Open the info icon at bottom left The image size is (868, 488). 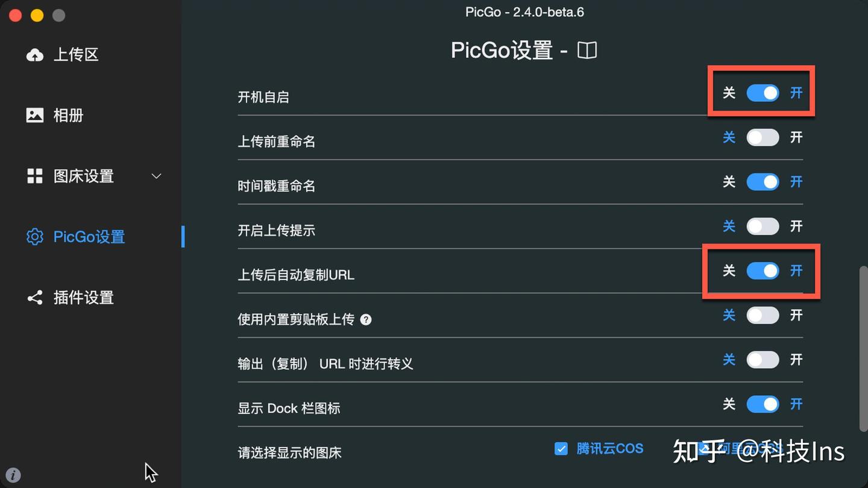[x=13, y=475]
